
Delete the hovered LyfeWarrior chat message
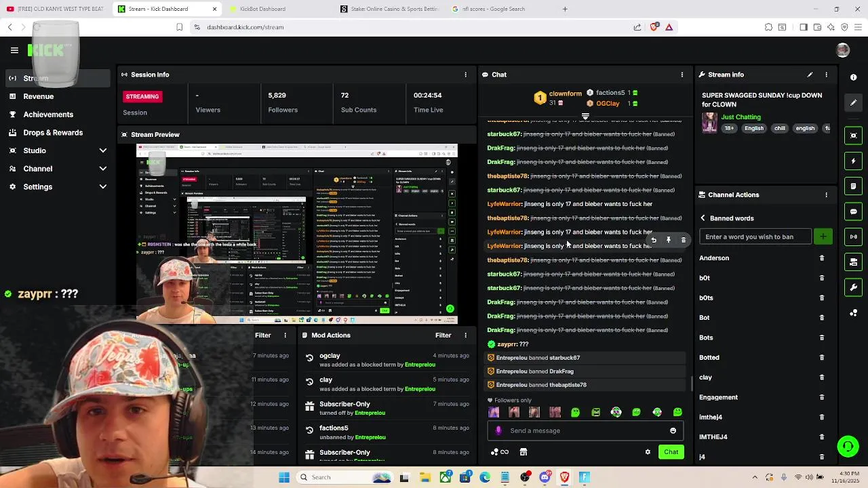coord(684,240)
